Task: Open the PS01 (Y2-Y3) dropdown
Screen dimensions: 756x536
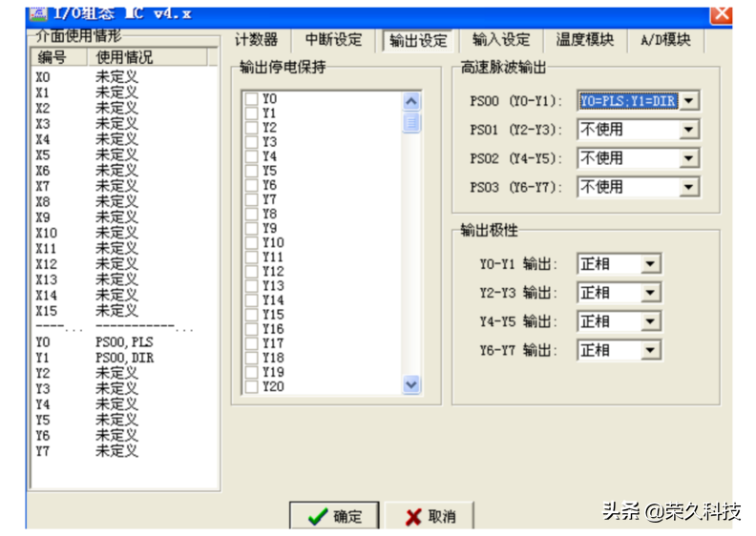Action: 689,130
